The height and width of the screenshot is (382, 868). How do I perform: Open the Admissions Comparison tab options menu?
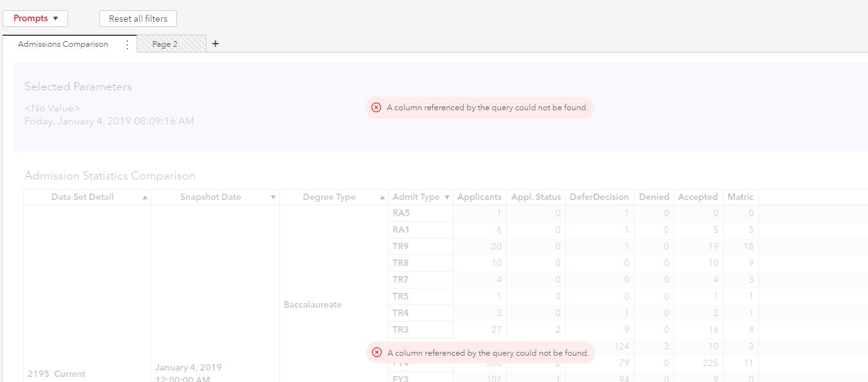pyautogui.click(x=127, y=44)
